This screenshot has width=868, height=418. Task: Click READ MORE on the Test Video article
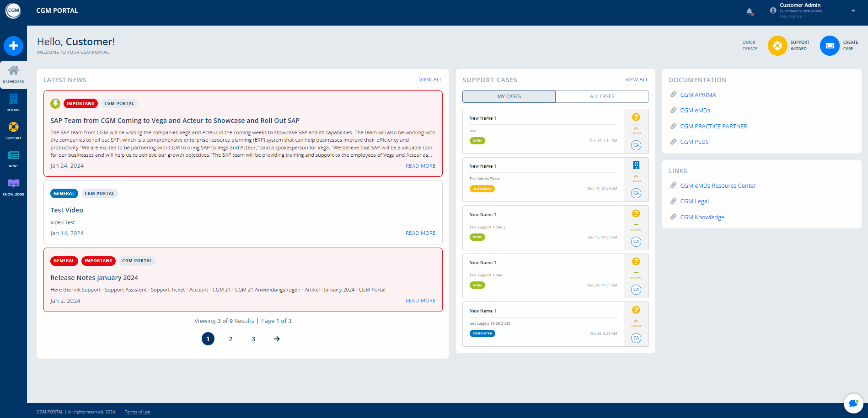pyautogui.click(x=420, y=233)
